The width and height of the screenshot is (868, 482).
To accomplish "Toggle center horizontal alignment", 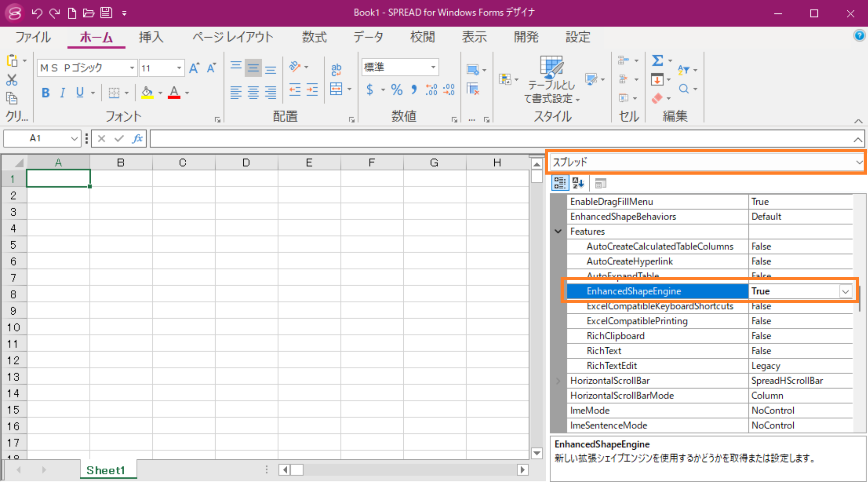I will coord(253,92).
